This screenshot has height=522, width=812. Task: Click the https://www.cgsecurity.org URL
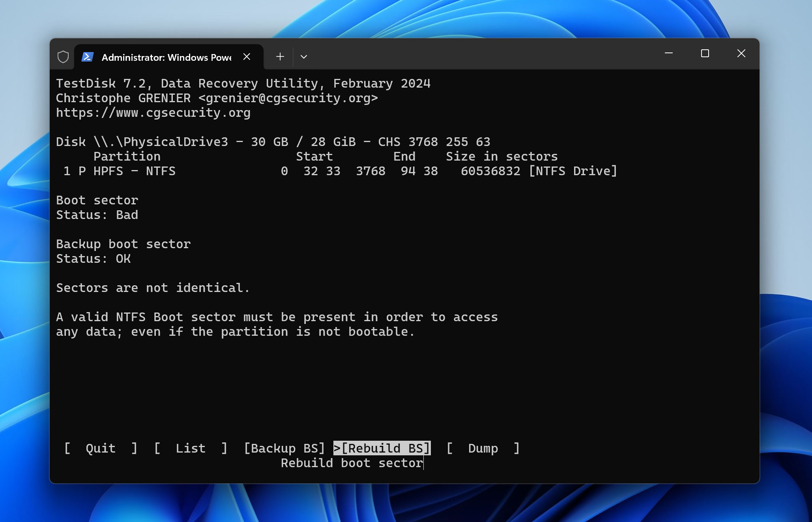pos(153,113)
